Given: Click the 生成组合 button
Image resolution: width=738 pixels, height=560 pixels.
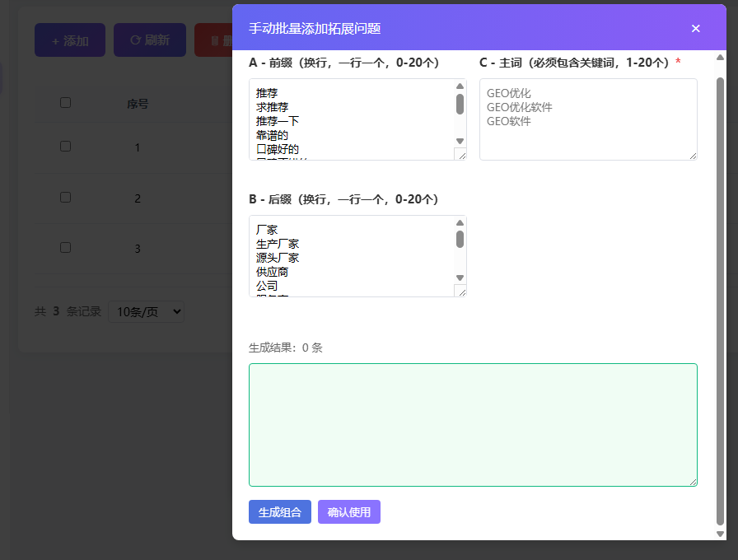Looking at the screenshot, I should 279,512.
